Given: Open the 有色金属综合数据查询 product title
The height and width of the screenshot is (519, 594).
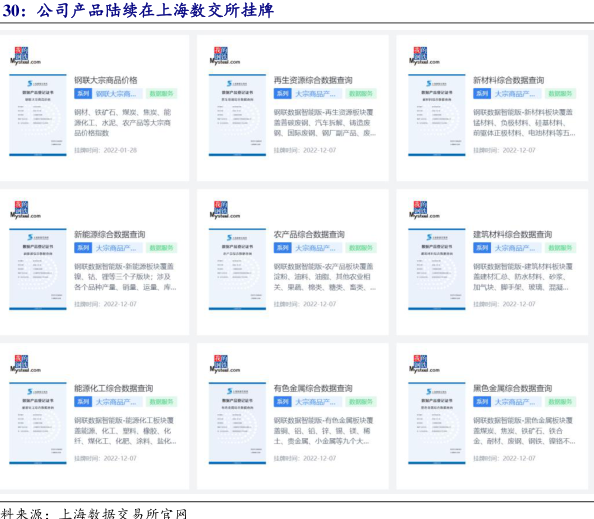Looking at the screenshot, I should coord(313,388).
